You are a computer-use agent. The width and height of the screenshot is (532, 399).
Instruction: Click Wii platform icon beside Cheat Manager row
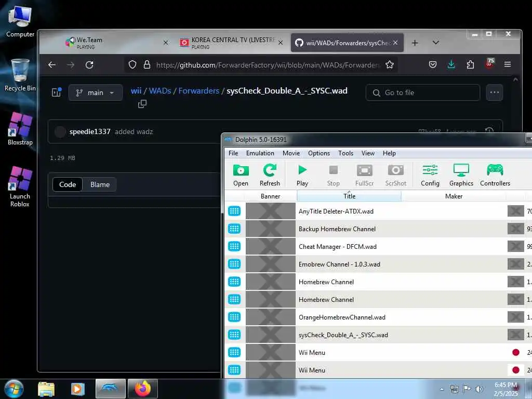[234, 246]
